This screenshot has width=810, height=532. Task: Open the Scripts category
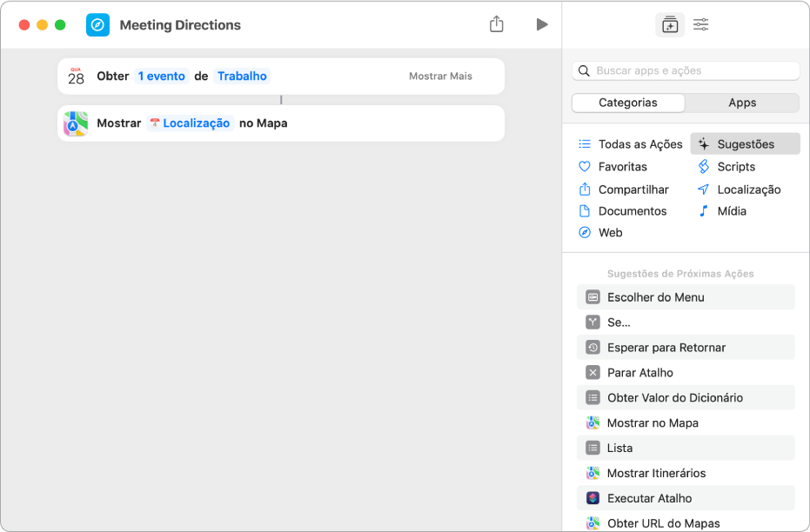click(735, 167)
